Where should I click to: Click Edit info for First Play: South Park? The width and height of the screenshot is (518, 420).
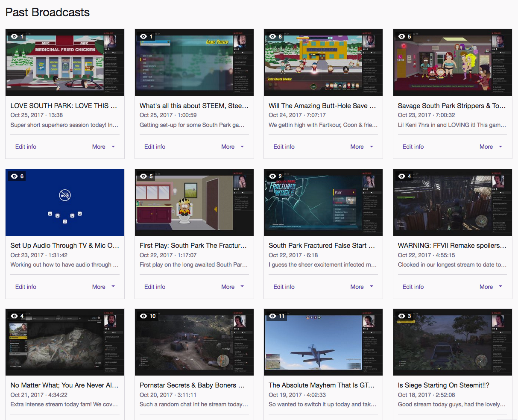(155, 287)
